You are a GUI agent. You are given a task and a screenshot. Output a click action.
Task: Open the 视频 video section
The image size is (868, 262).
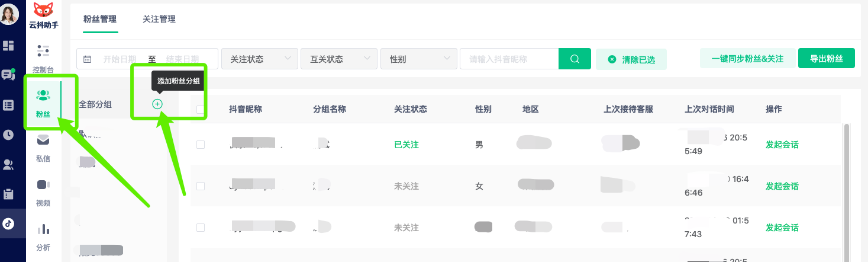coord(43,192)
